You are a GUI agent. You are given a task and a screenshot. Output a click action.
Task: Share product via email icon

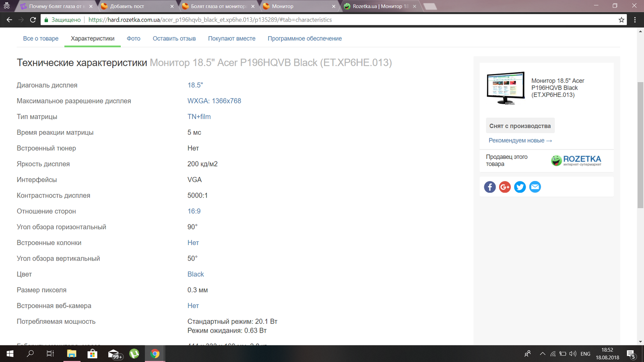click(x=535, y=187)
